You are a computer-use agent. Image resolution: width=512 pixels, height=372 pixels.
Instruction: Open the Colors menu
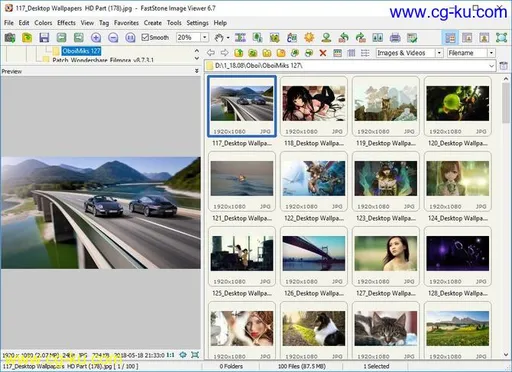[43, 23]
